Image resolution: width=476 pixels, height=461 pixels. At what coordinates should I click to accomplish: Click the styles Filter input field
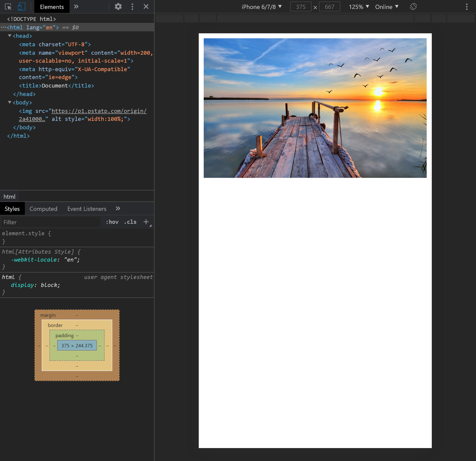51,222
